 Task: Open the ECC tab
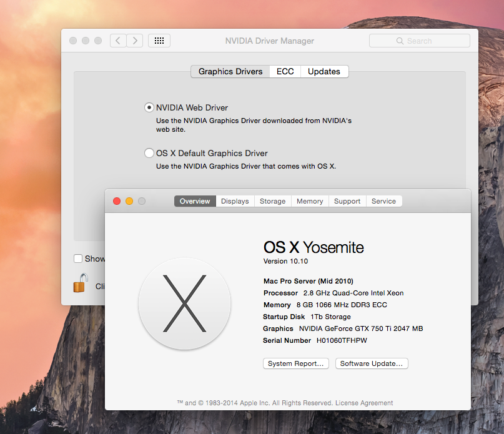(285, 71)
